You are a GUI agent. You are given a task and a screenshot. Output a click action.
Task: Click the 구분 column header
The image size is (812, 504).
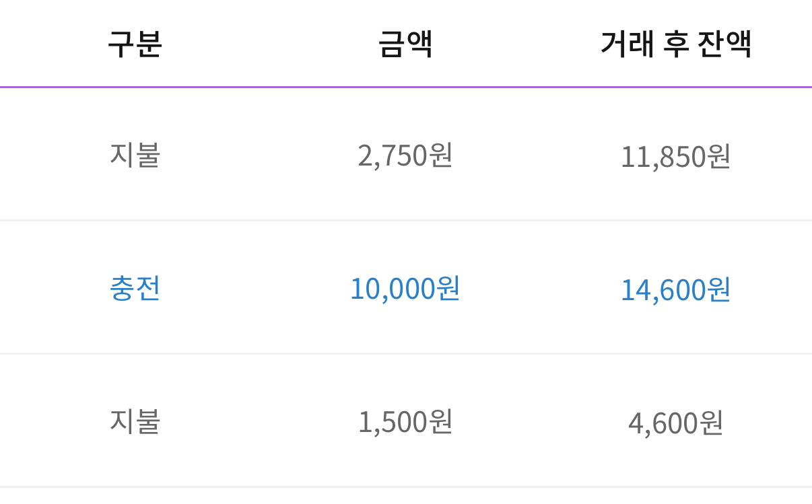135,44
